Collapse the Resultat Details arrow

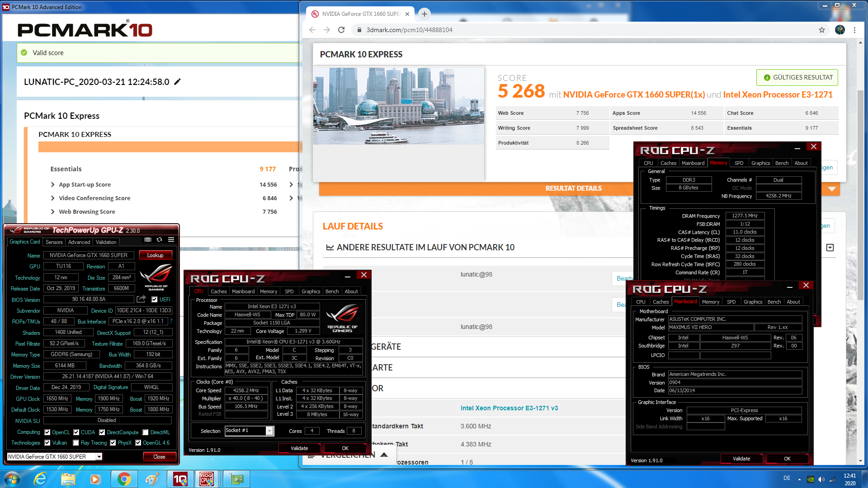point(832,189)
